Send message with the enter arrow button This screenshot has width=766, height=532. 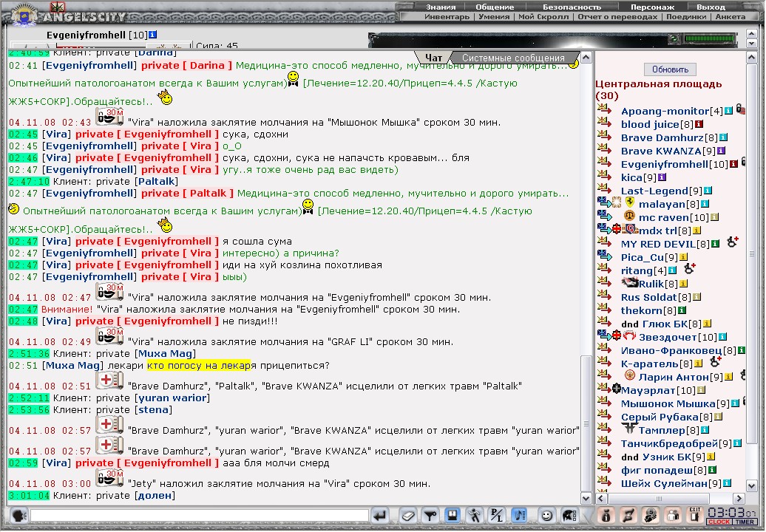click(380, 516)
